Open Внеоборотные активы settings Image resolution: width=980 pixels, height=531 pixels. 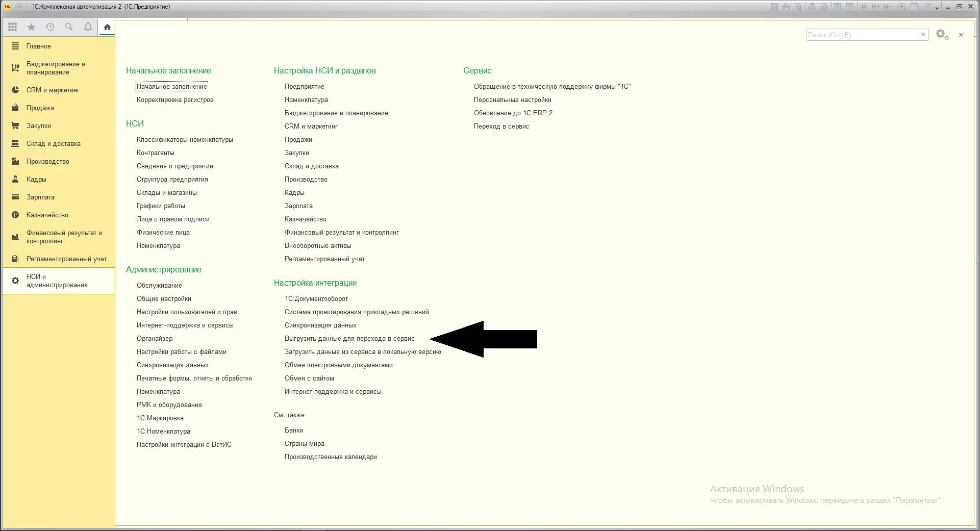318,245
